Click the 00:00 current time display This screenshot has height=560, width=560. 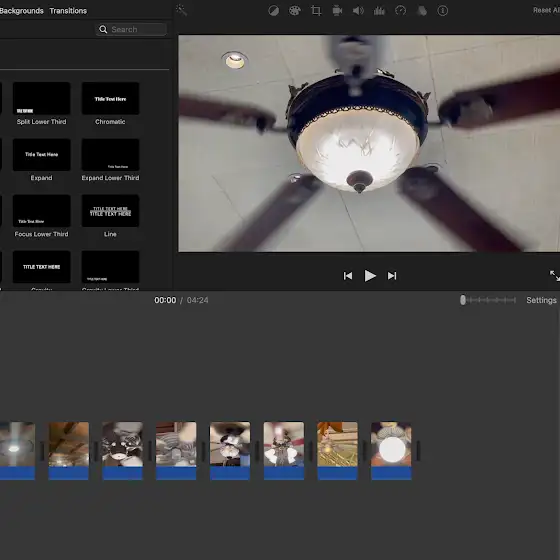click(x=165, y=300)
